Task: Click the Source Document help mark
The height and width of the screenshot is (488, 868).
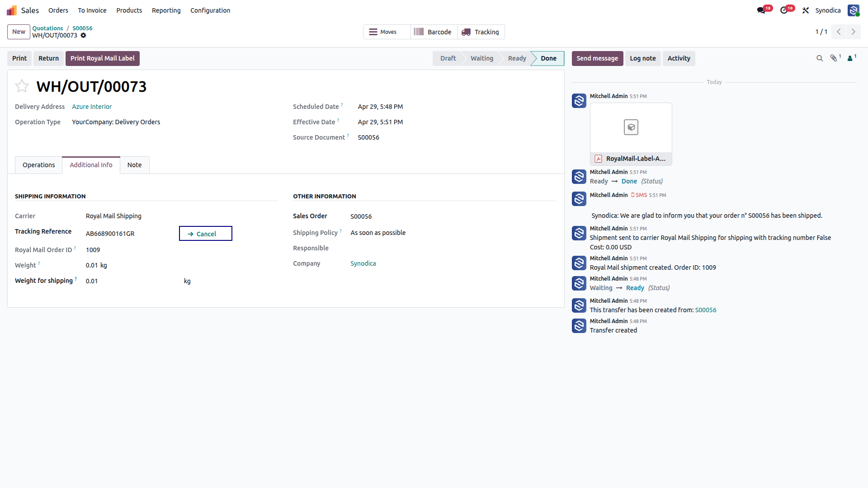Action: point(348,136)
